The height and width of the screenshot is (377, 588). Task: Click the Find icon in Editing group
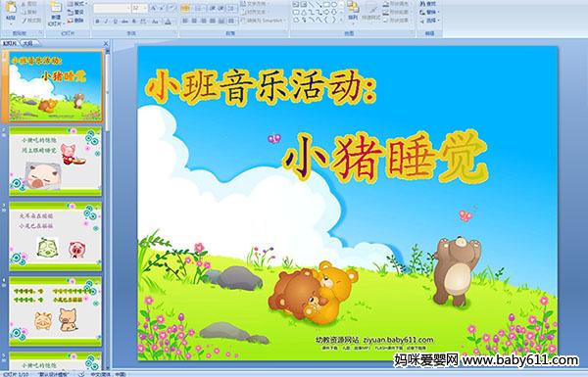428,3
